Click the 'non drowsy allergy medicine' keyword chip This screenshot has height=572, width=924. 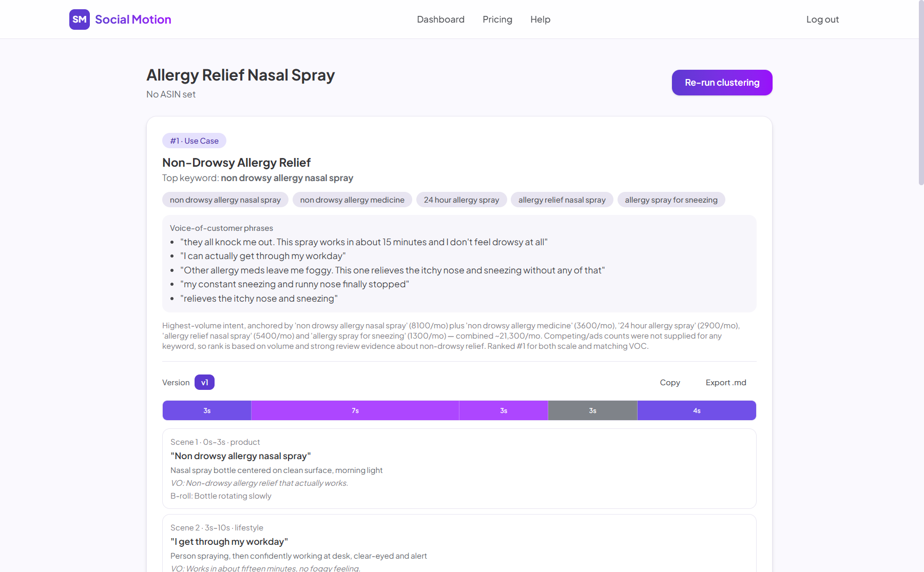(352, 200)
